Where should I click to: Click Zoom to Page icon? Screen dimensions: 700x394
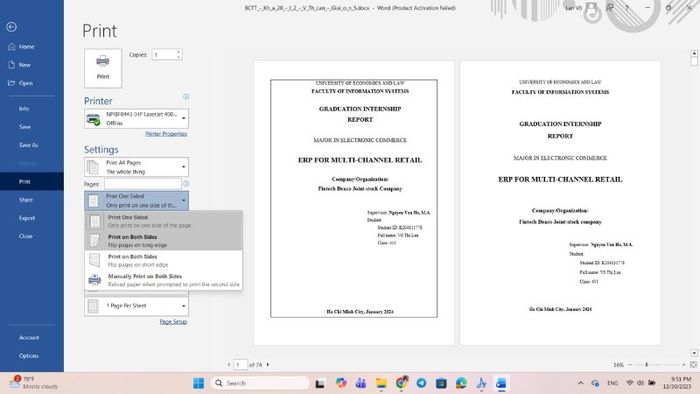693,365
